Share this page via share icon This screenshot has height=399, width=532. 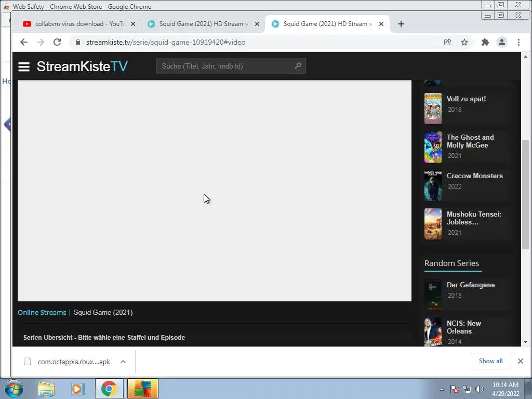447,42
